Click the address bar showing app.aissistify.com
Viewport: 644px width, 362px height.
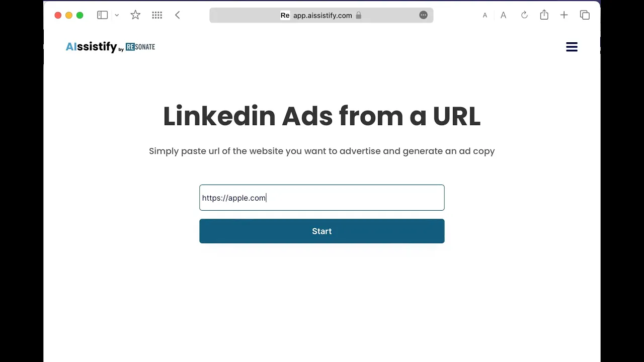tap(322, 15)
